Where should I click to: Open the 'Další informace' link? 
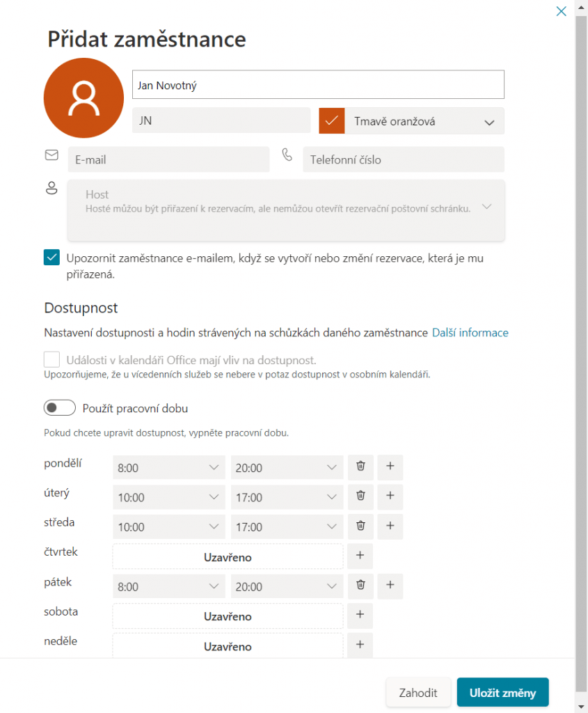[x=470, y=333]
